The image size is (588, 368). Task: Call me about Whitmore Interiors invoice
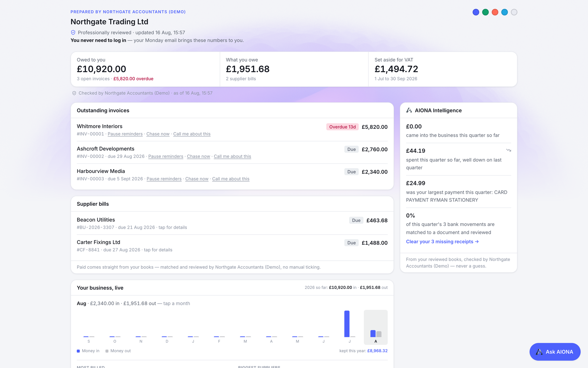(192, 134)
